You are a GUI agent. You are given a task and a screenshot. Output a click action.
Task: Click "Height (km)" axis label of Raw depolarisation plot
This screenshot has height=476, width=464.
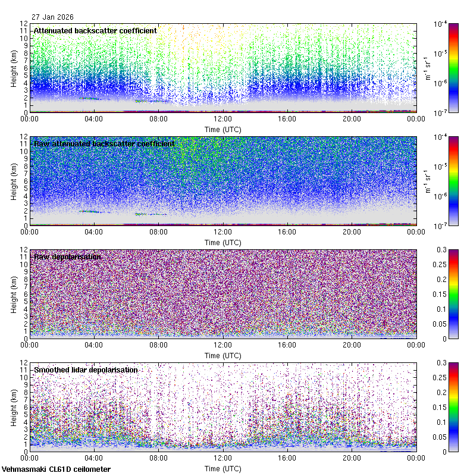pyautogui.click(x=14, y=294)
